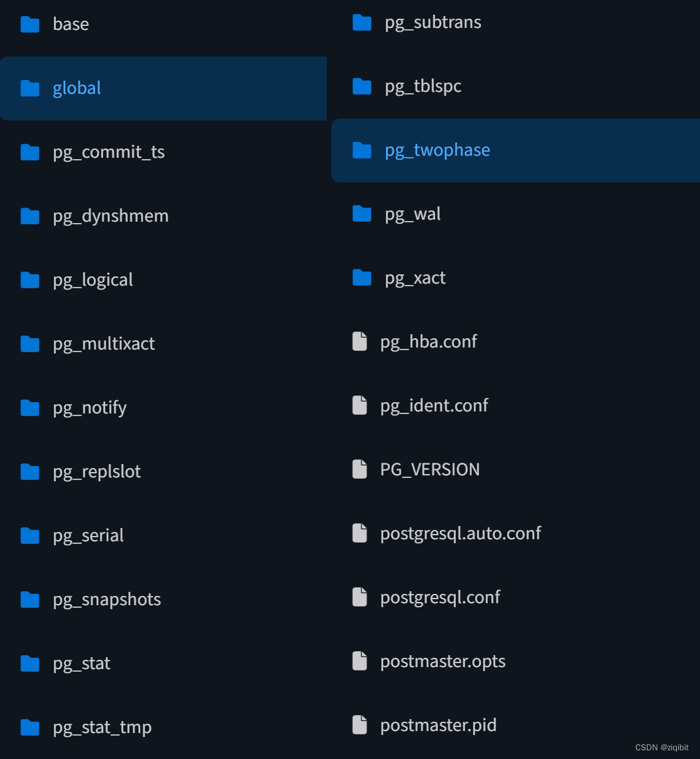Viewport: 700px width, 759px height.
Task: Open the pg_multixact folder
Action: (x=103, y=344)
